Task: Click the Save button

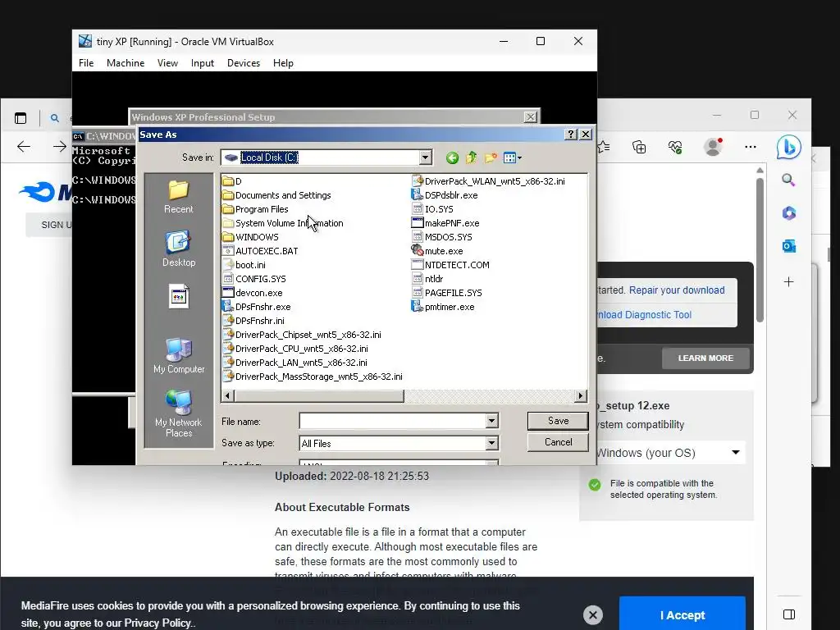Action: click(558, 421)
